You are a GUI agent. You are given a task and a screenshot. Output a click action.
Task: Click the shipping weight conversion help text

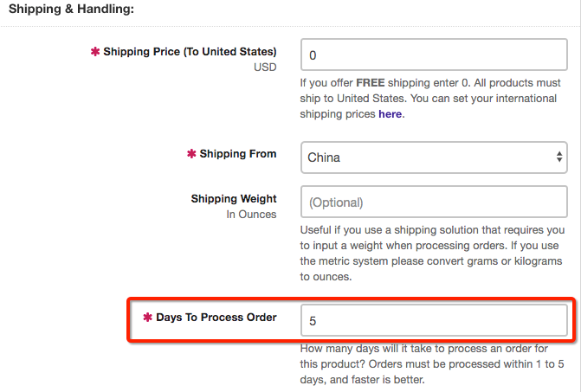[x=431, y=254]
